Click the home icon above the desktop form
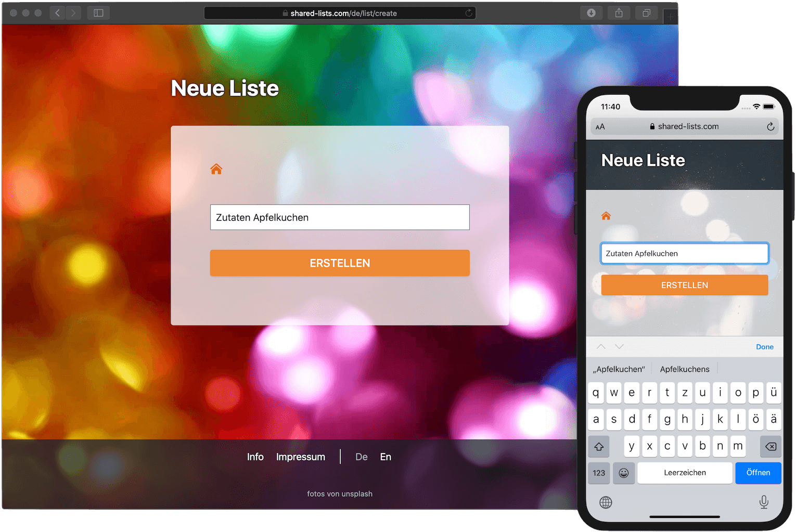 point(216,168)
